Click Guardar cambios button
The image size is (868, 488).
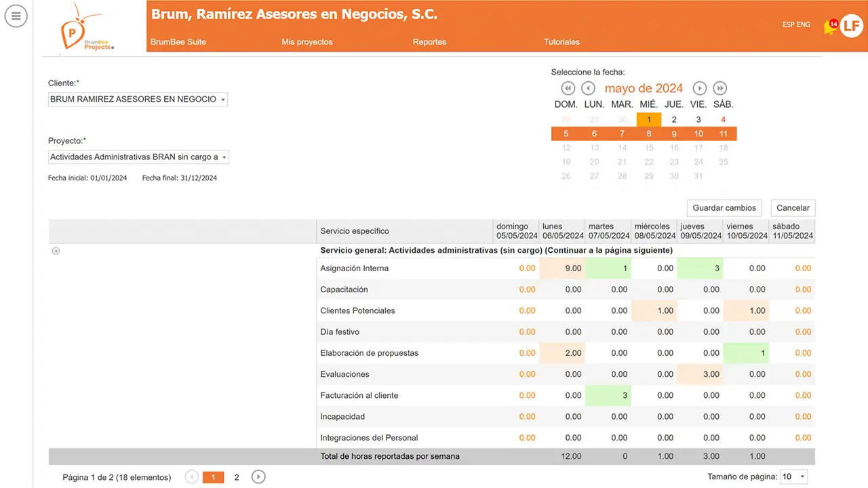[x=724, y=208]
